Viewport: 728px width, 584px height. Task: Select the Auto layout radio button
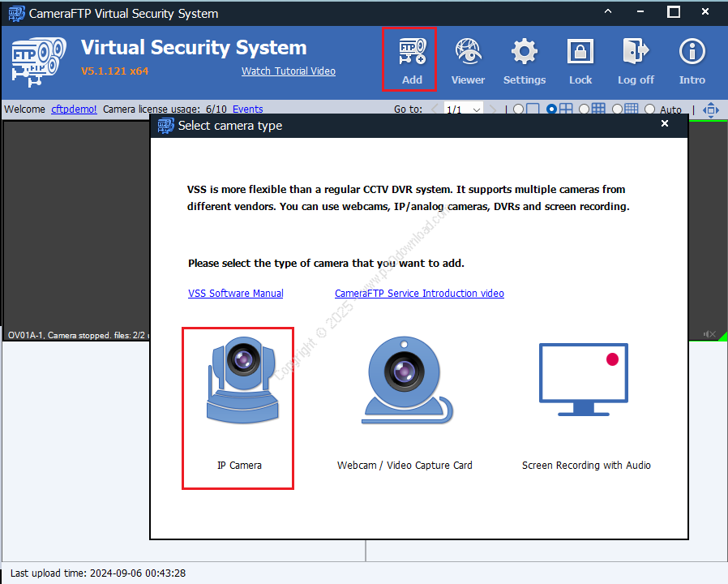650,109
